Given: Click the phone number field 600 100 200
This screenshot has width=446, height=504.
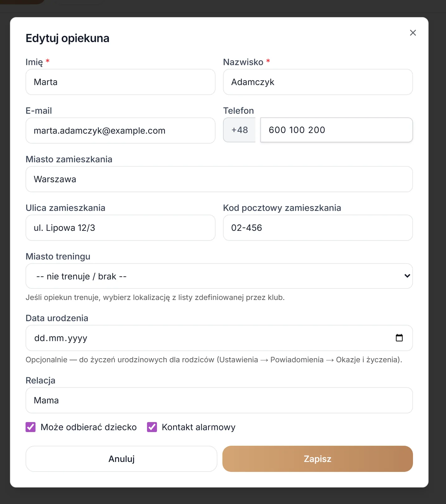Looking at the screenshot, I should (337, 130).
